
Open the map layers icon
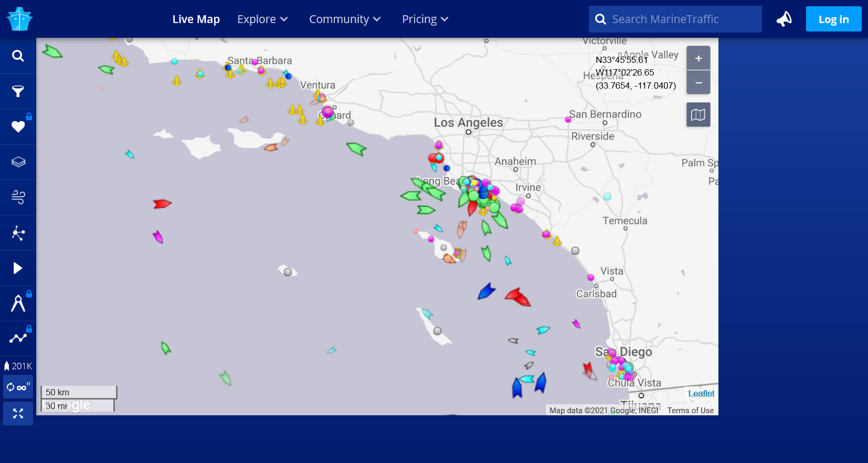[18, 162]
